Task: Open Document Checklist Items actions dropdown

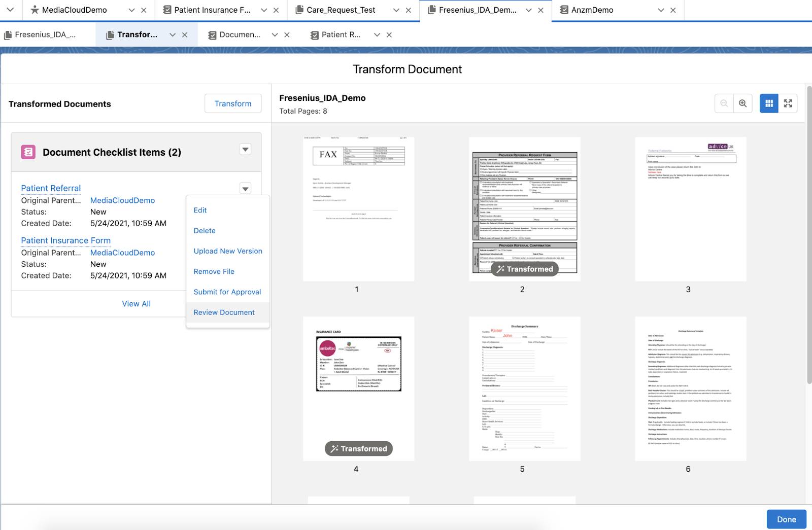Action: pyautogui.click(x=246, y=150)
